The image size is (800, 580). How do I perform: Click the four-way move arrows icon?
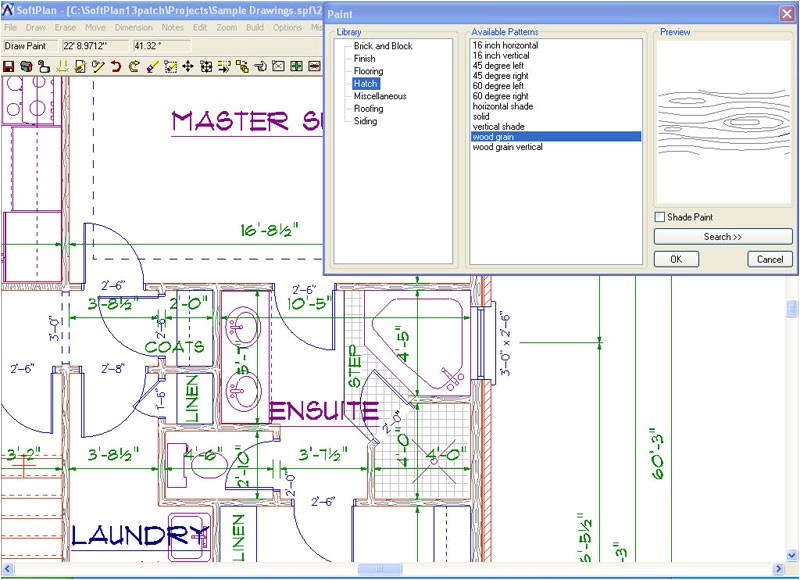188,66
